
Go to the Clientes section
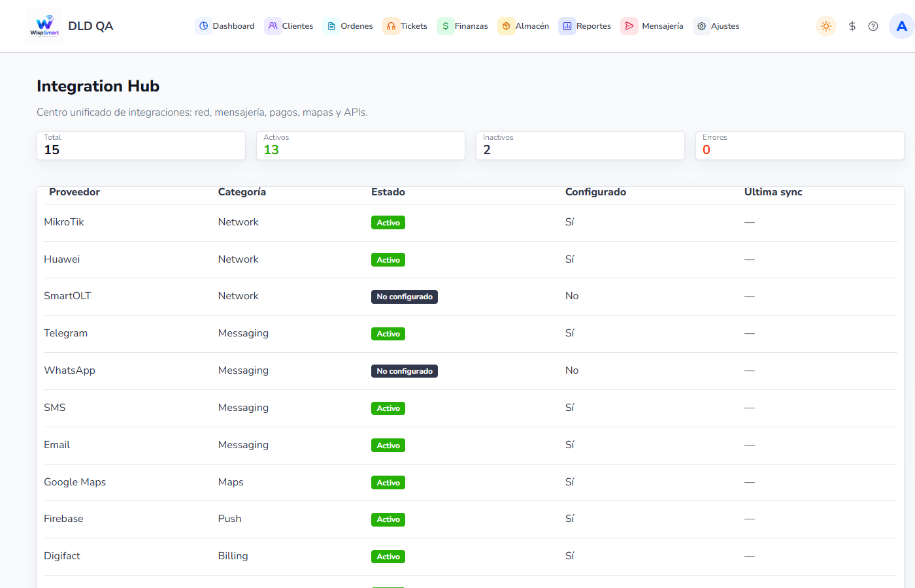coord(290,26)
